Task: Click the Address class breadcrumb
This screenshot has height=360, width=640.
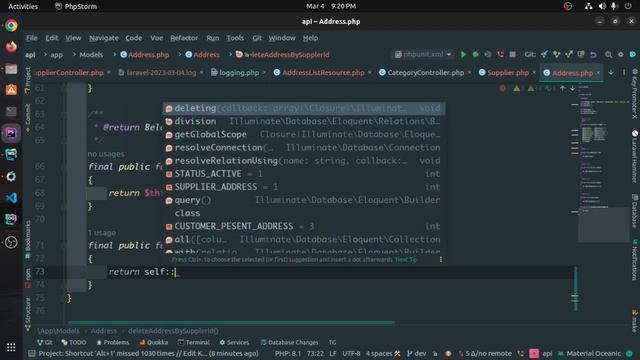Action: click(x=202, y=55)
